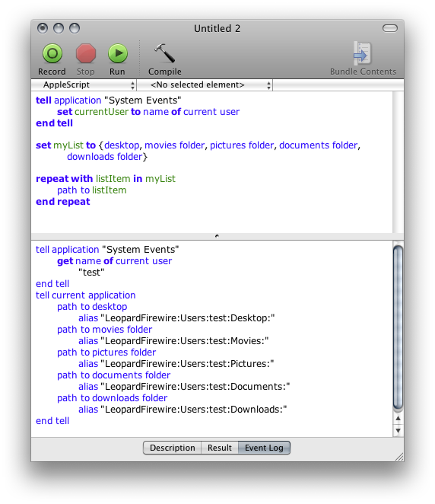435x504 pixels.
Task: Click 'repeat with listItem in myList' line
Action: pos(106,179)
